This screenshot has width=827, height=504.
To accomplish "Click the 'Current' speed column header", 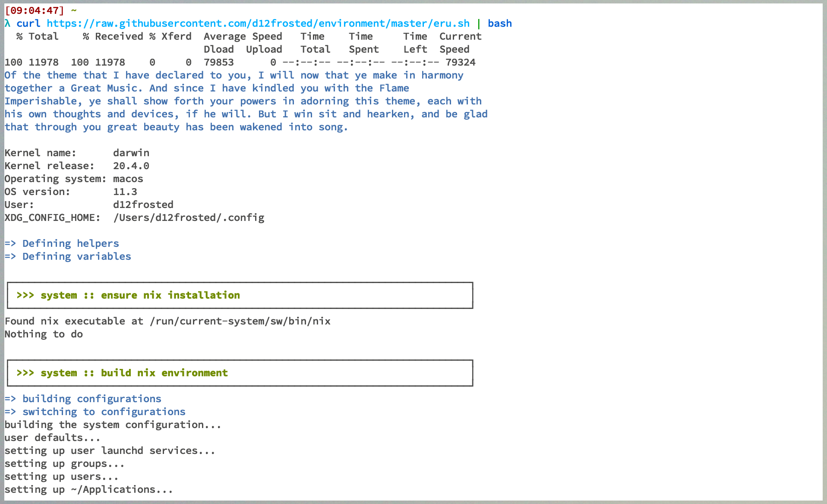I will click(460, 37).
